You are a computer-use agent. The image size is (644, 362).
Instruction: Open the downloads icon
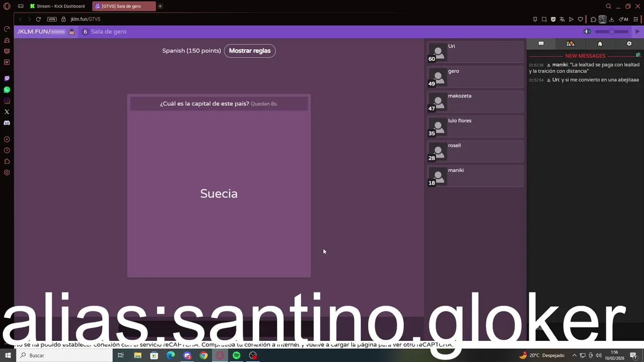pyautogui.click(x=611, y=19)
